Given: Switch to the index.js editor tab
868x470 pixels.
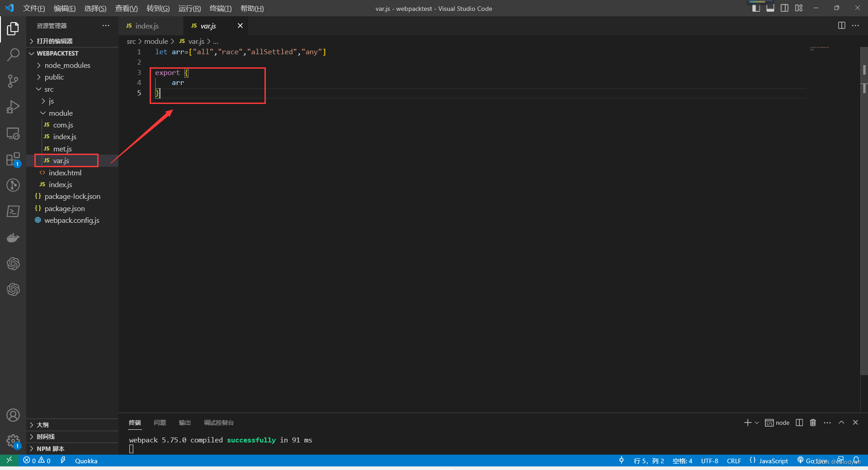Looking at the screenshot, I should click(146, 26).
